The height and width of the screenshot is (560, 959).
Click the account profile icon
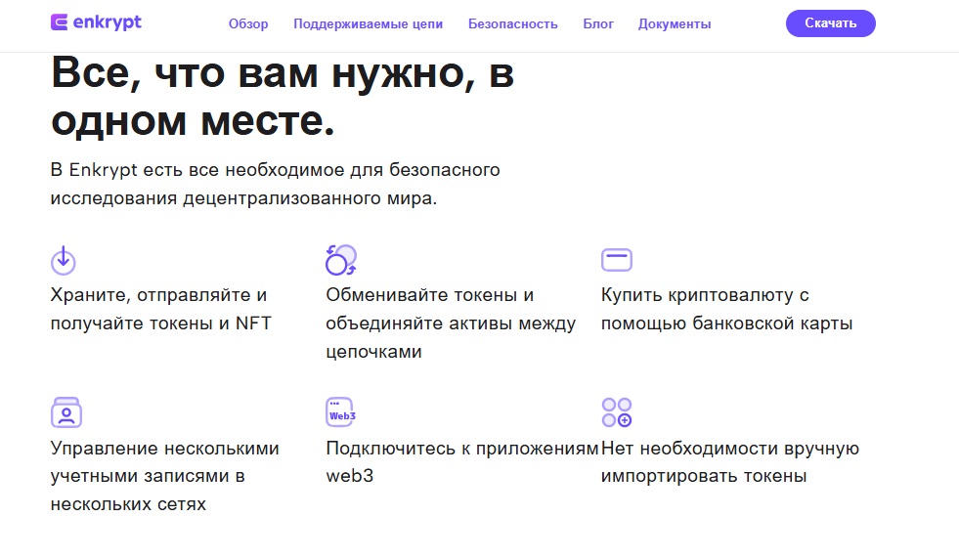[66, 412]
